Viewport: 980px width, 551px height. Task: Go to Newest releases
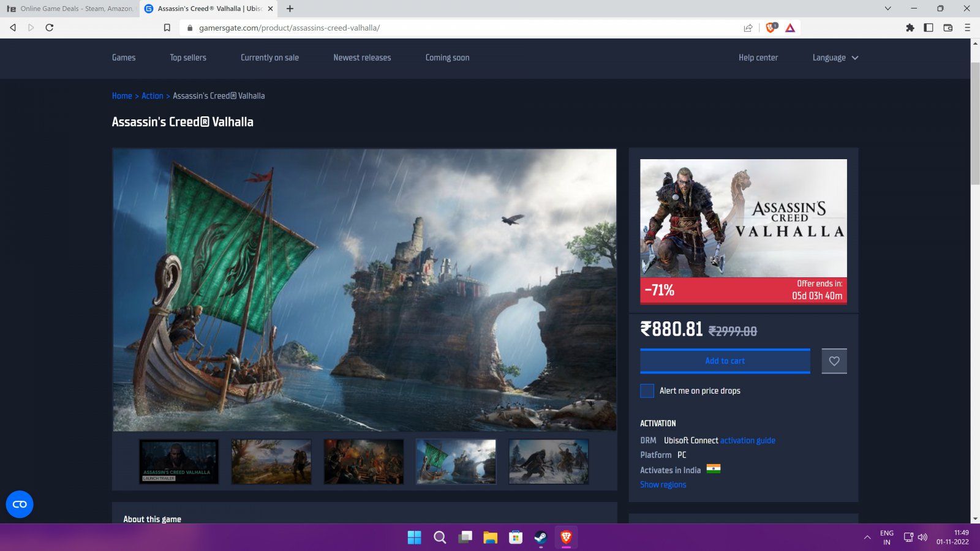pos(362,58)
